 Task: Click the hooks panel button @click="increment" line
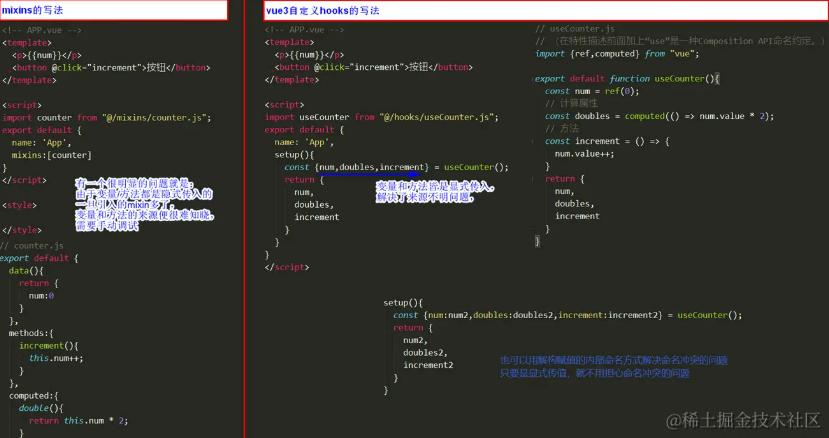tap(374, 67)
